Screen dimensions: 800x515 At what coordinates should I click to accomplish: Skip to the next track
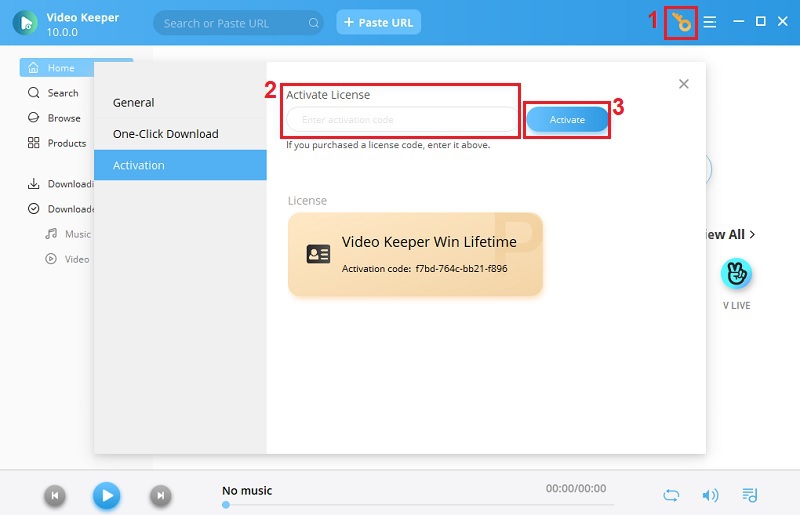coord(160,495)
